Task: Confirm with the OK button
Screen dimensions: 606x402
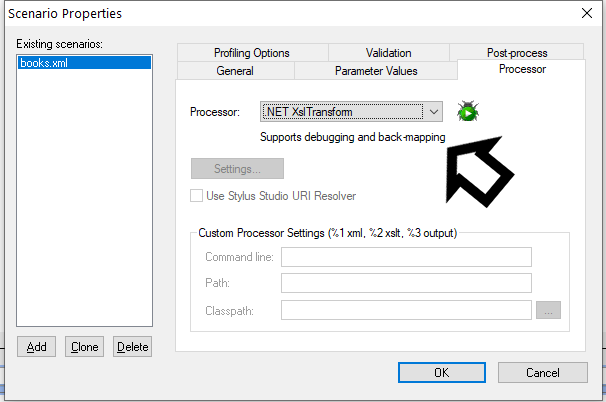Action: point(441,372)
